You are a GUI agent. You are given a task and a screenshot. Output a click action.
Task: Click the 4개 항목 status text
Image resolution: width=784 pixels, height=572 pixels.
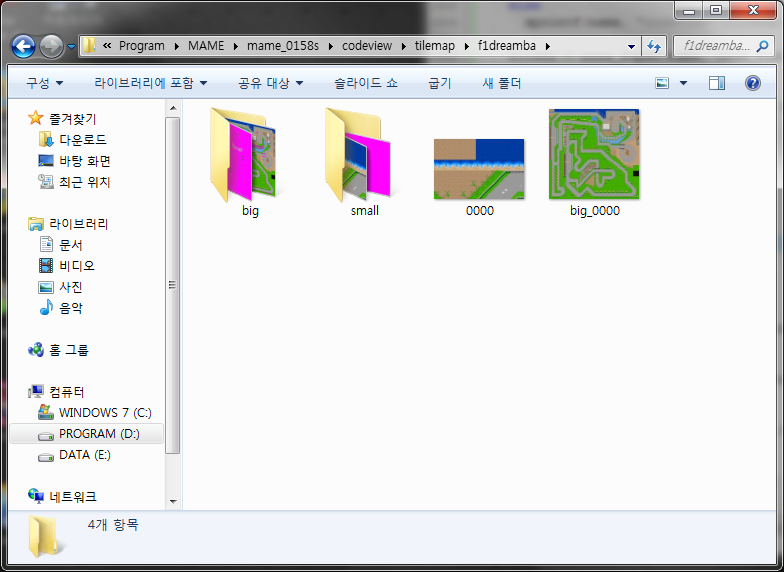[113, 525]
